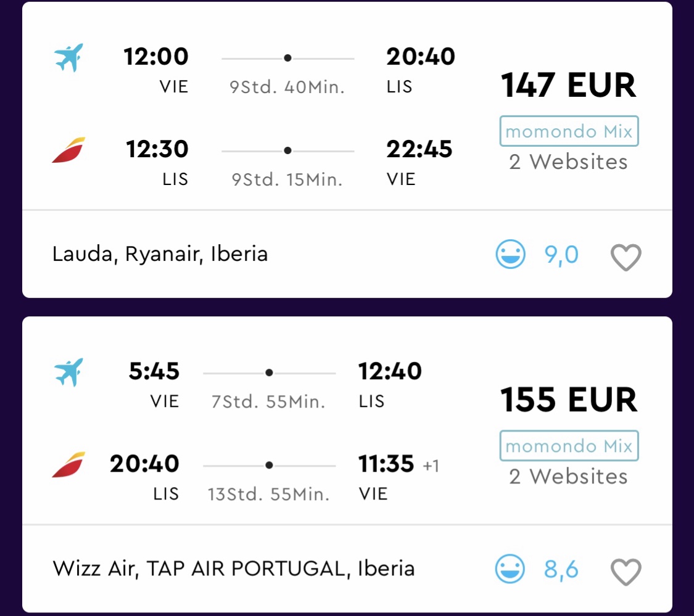The height and width of the screenshot is (616, 694).
Task: Click the stopover dot on 7Std. 55Min. flight
Action: [x=269, y=372]
